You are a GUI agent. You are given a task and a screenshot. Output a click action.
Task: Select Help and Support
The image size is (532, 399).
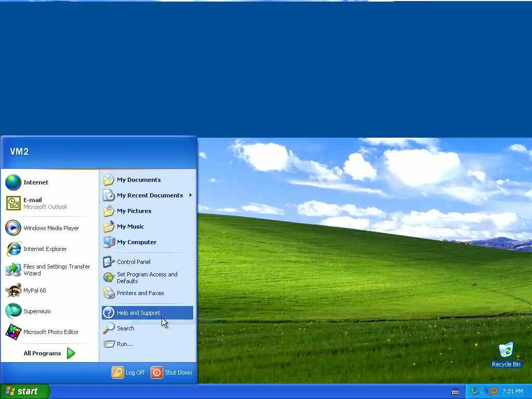(x=148, y=313)
